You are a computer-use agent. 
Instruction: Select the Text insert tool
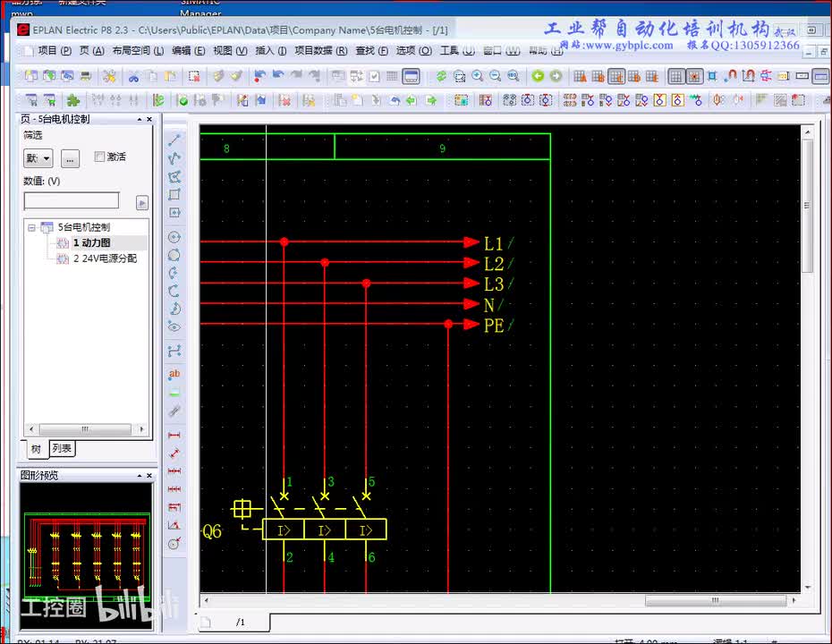point(174,374)
